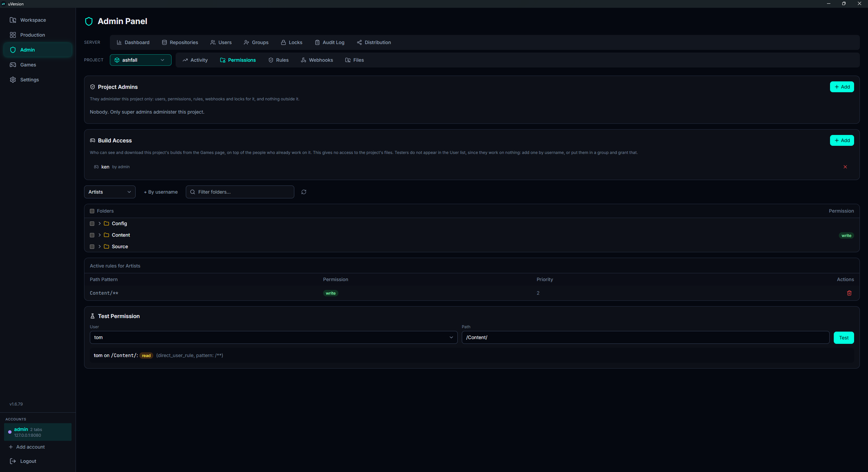Click the version label v1.6.79
Screen dimensions: 868x472
pos(16,404)
